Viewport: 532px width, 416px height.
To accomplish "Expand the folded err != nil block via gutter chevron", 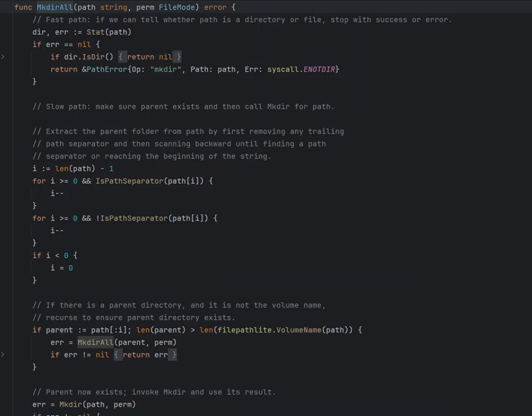I will click(3, 355).
